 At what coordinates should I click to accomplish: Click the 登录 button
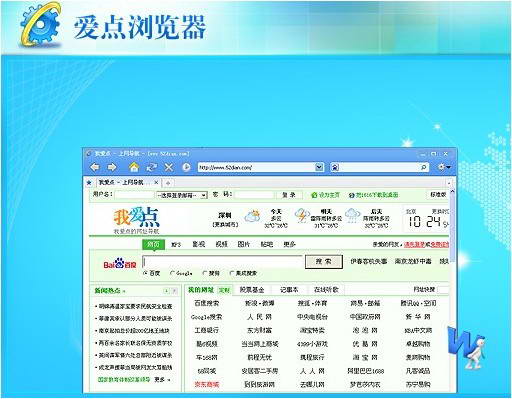289,195
